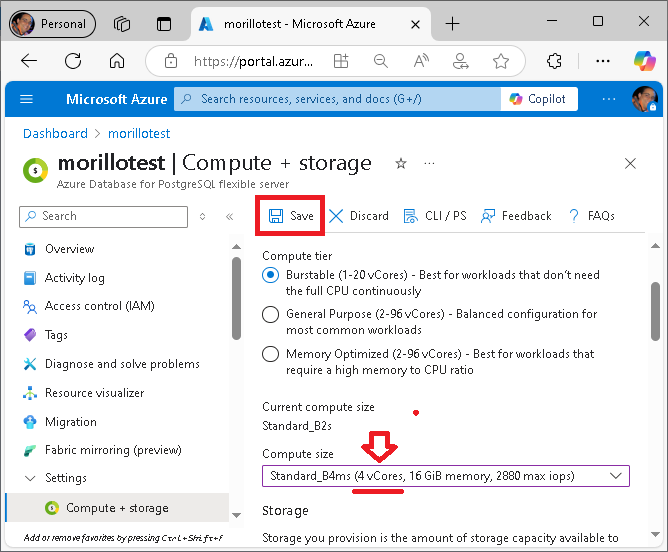
Task: Select General Purpose (2-96 vCores) tier
Action: point(271,315)
